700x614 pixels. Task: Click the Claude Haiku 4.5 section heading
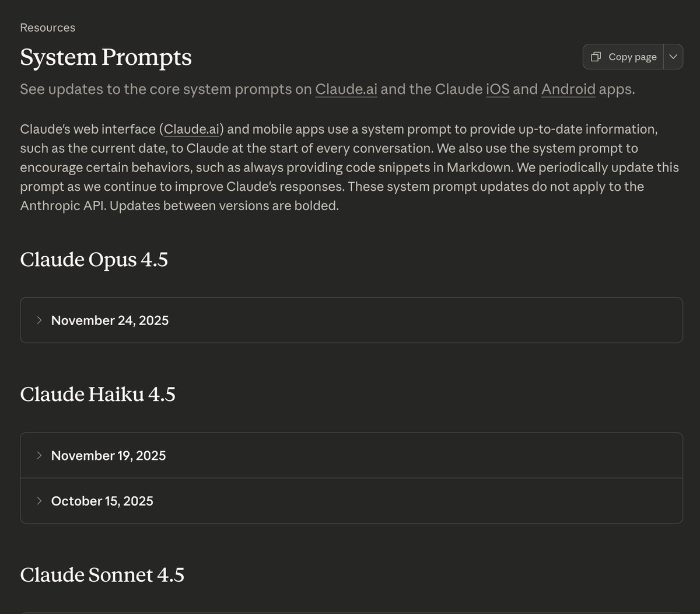tap(97, 394)
